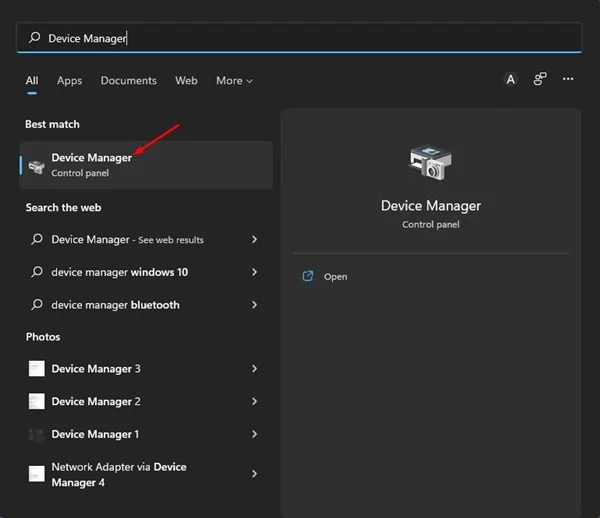This screenshot has height=518, width=600.
Task: Open Network Adapter via Device Manager 4 photo
Action: click(x=119, y=475)
